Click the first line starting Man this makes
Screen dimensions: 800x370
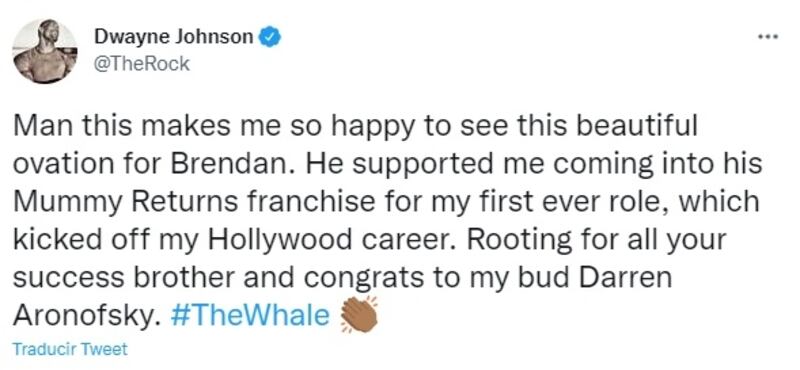(x=355, y=127)
